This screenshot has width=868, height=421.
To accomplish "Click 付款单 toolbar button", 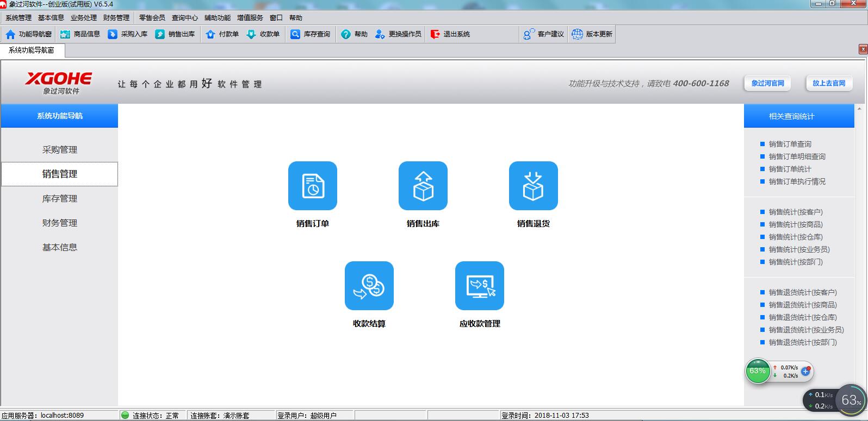I will 222,34.
